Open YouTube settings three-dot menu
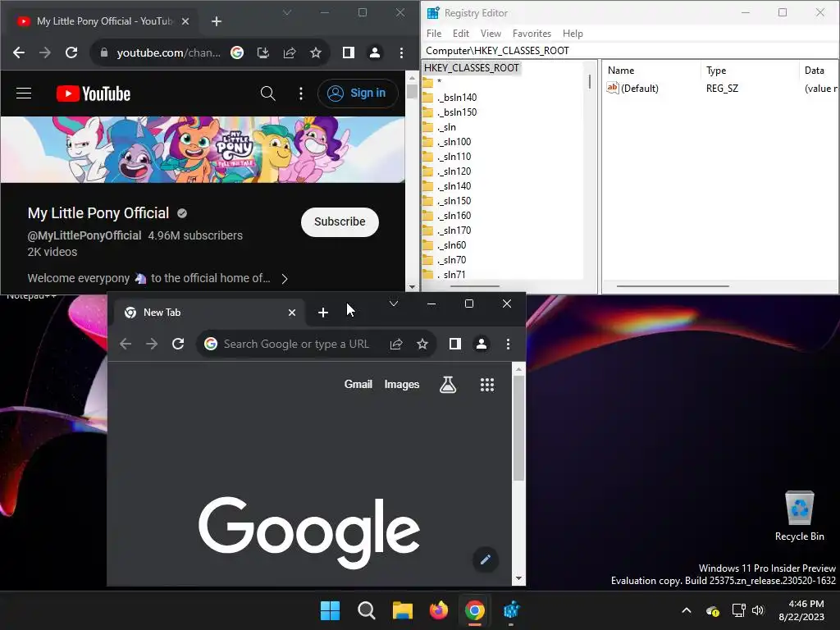The width and height of the screenshot is (840, 630). pos(301,94)
